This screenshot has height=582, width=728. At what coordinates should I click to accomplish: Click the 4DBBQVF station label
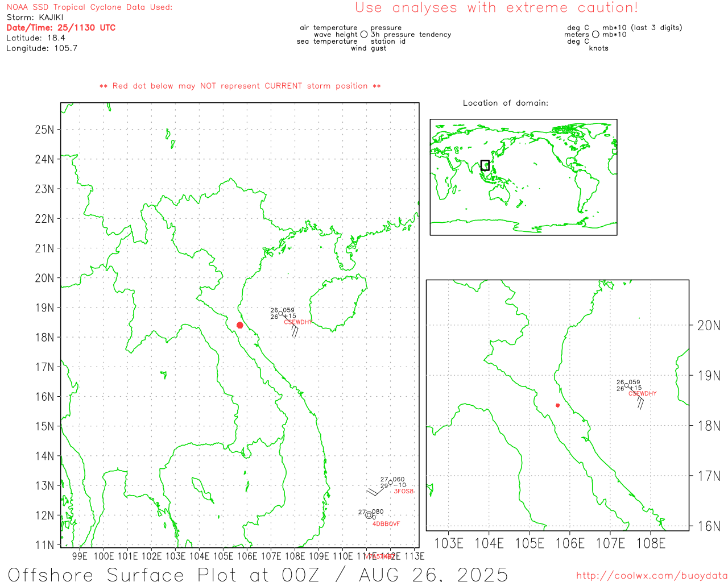(386, 524)
